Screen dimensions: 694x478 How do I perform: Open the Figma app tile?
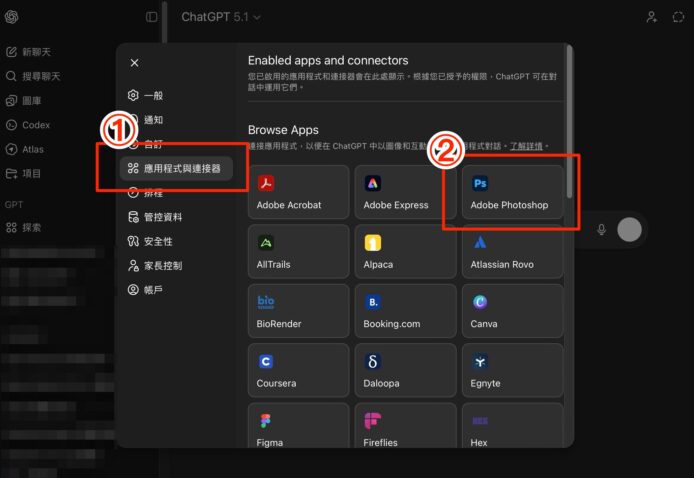tap(298, 428)
